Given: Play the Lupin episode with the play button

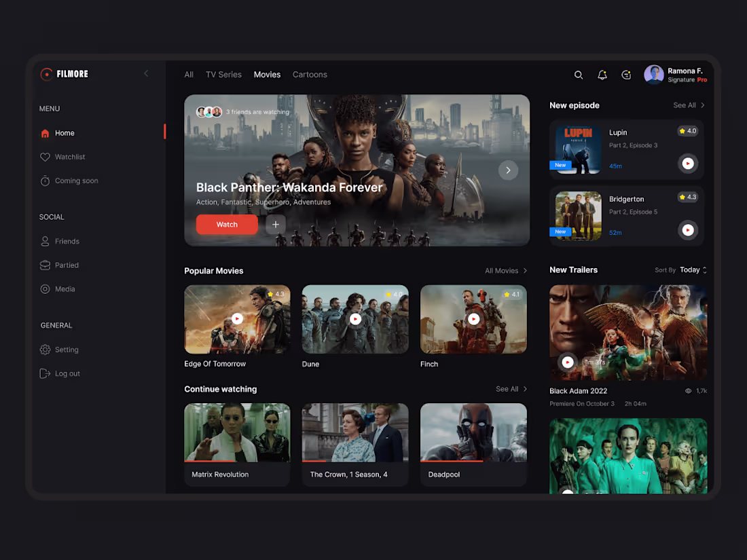Looking at the screenshot, I should (x=688, y=164).
